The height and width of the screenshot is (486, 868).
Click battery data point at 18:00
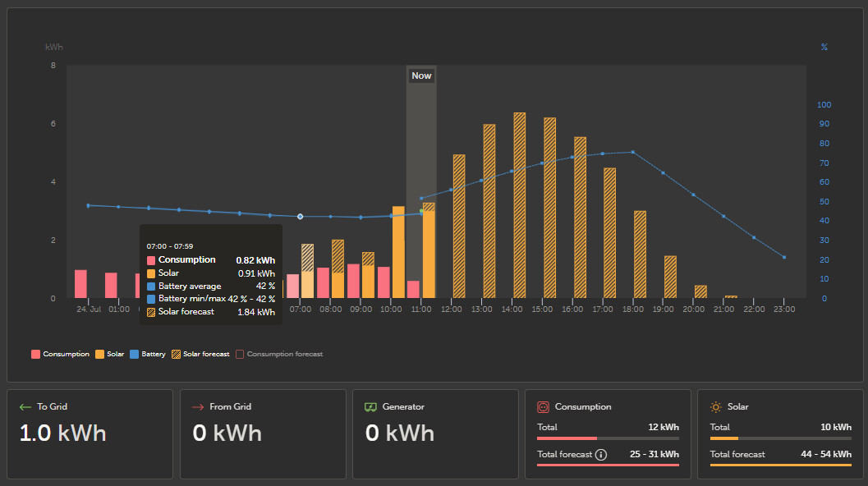click(x=632, y=152)
